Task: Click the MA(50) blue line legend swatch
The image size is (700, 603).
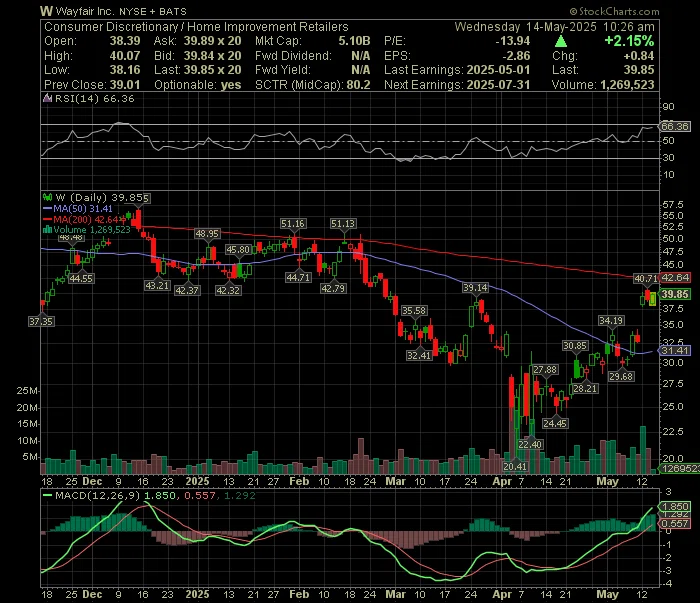Action: click(x=47, y=208)
